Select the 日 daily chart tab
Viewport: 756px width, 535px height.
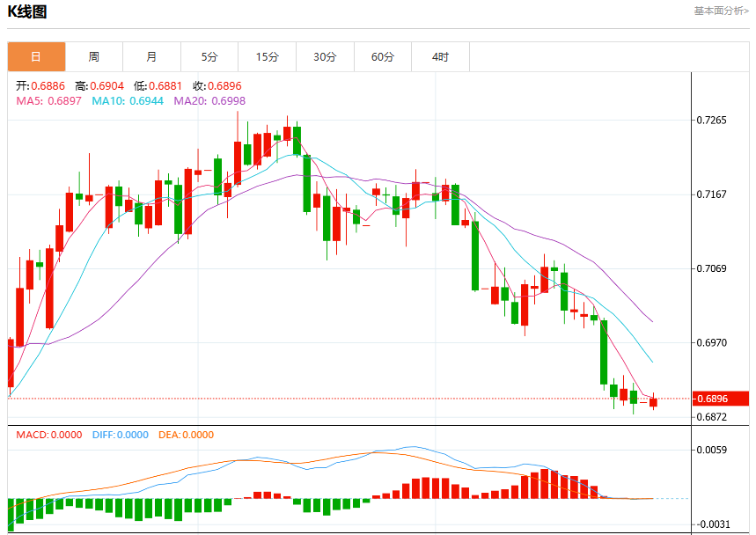36,57
